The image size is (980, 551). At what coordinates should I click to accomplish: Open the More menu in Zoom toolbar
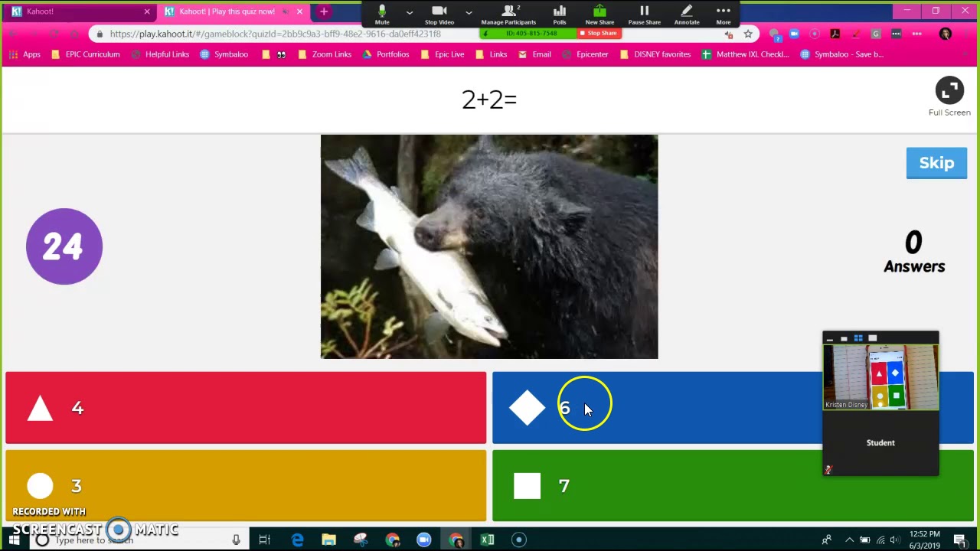[x=724, y=14]
